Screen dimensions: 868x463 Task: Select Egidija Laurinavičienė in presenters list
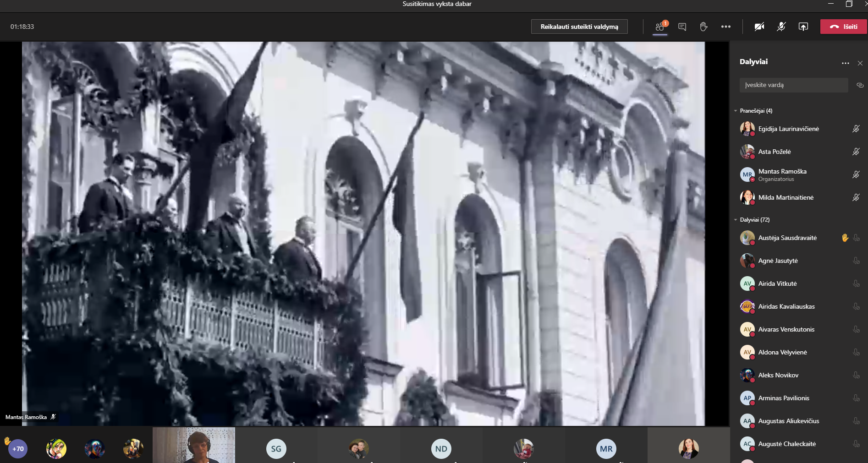point(799,129)
